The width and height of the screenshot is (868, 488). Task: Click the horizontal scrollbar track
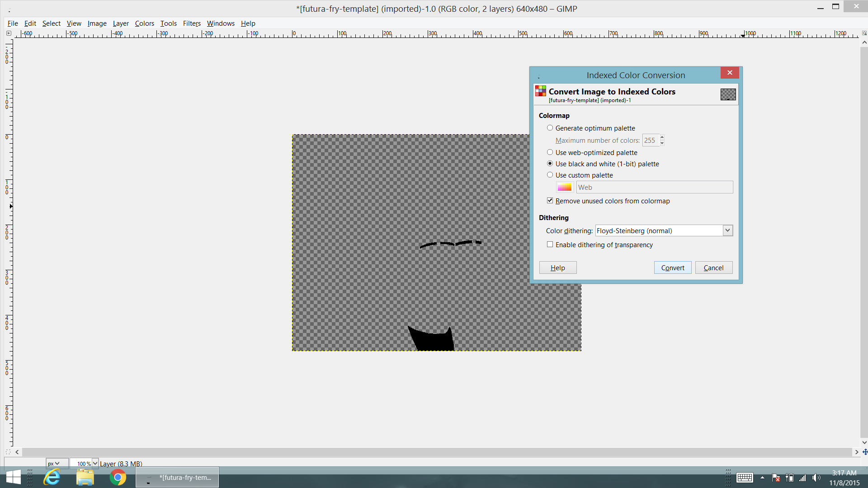[x=437, y=452]
